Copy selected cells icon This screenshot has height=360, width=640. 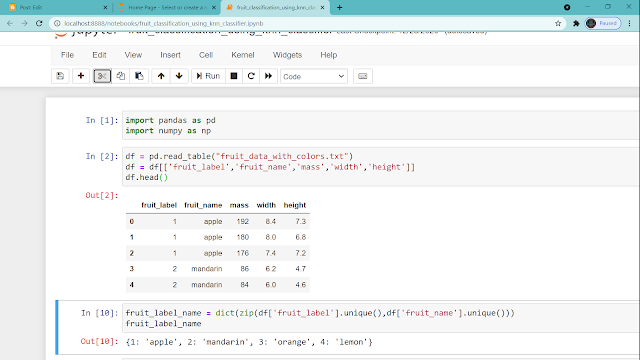[120, 76]
